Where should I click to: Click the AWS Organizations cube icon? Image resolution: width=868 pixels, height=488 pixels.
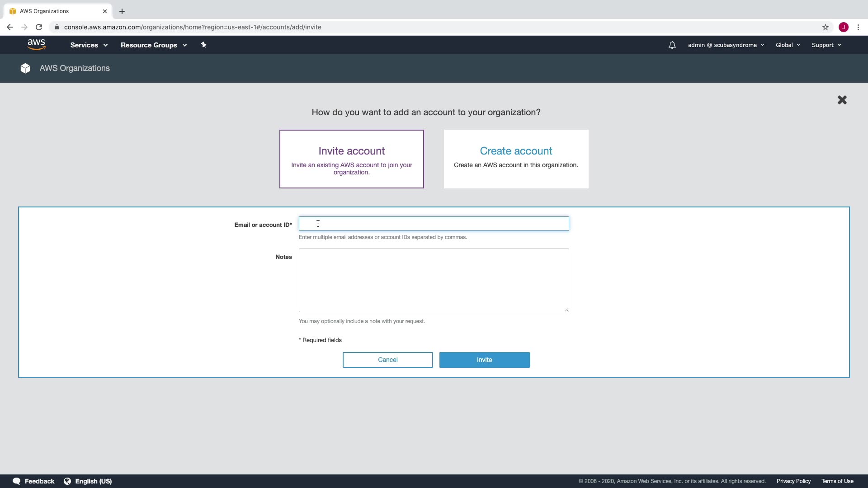click(25, 68)
